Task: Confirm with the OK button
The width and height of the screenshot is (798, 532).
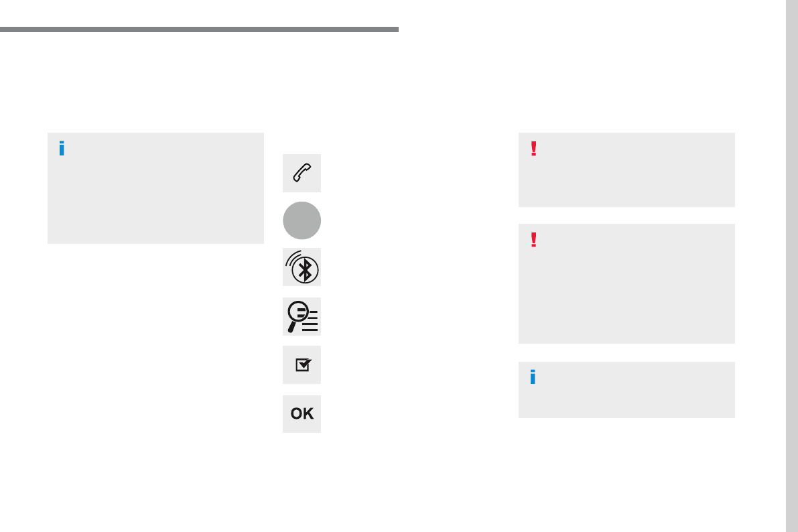Action: point(302,414)
